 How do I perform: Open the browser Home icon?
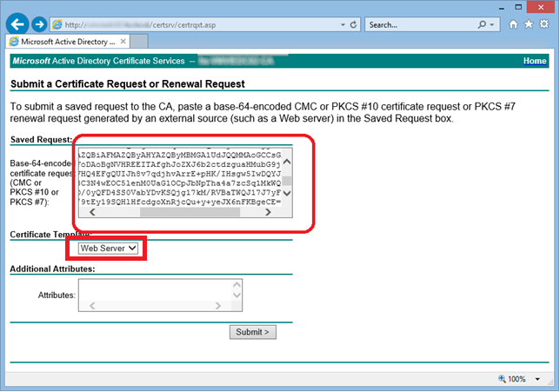(x=514, y=24)
